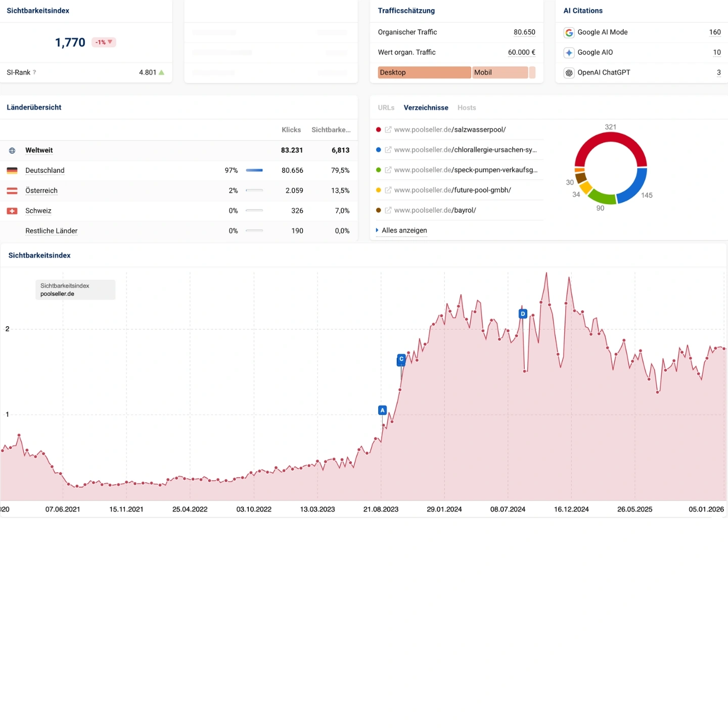Open the Restliche Länder link
This screenshot has width=728, height=728.
[x=51, y=231]
